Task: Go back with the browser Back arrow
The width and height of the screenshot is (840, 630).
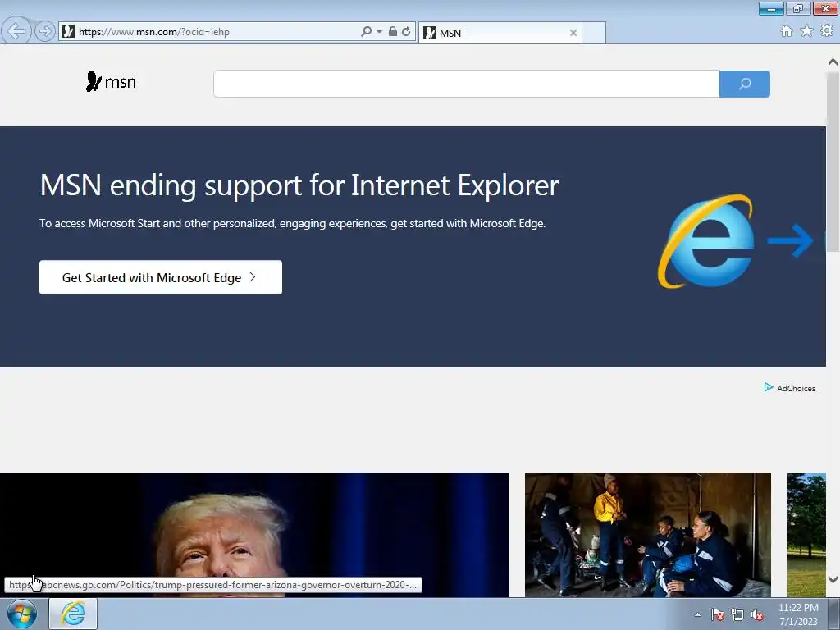Action: pos(16,31)
